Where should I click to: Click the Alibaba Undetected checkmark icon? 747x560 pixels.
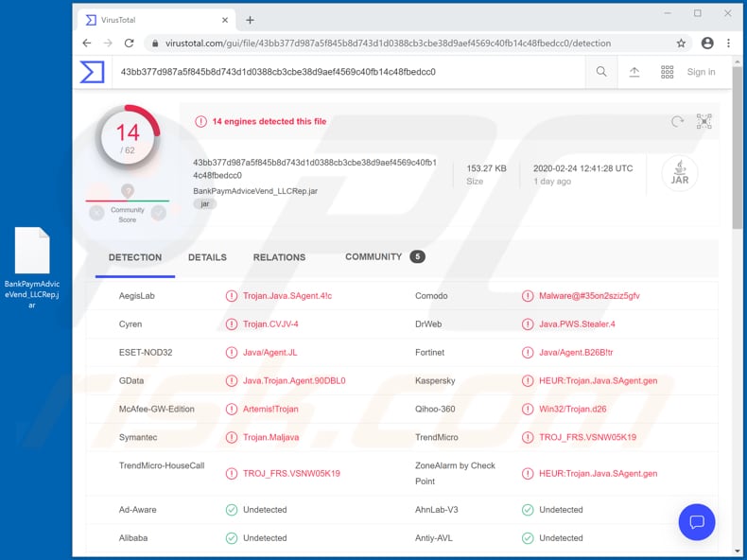pos(232,538)
